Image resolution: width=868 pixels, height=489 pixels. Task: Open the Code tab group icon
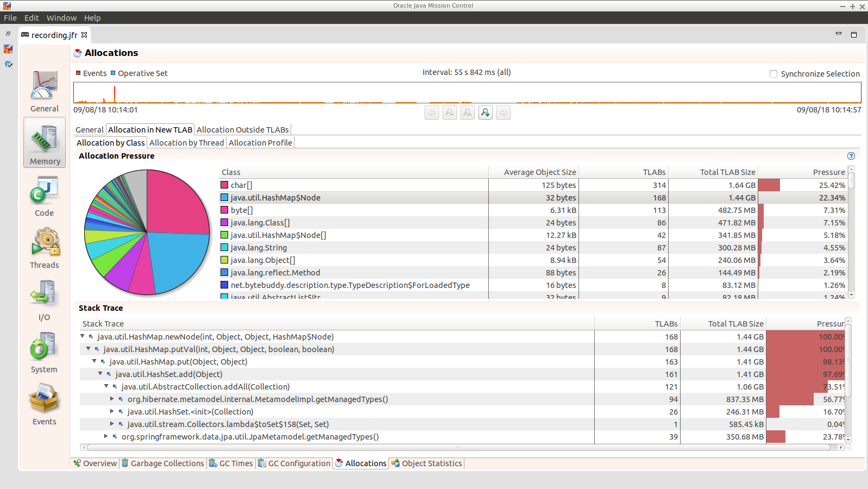[45, 190]
